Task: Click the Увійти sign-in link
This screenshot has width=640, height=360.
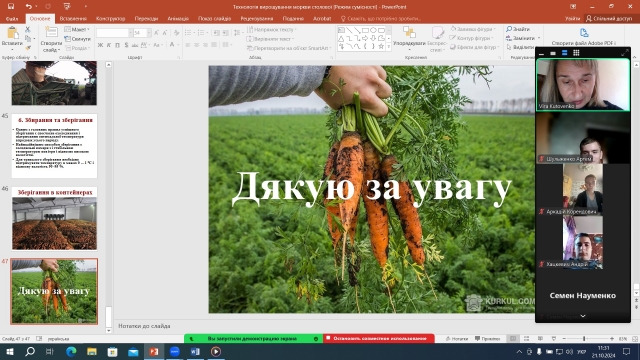Action: coord(572,18)
